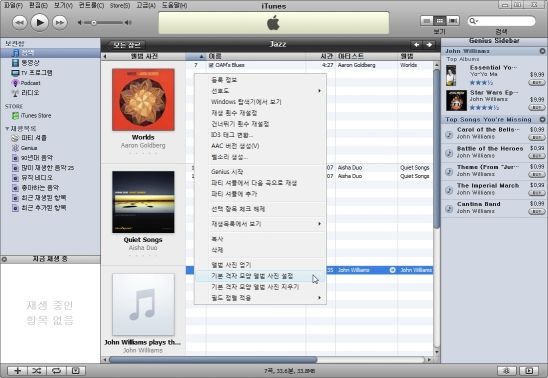Reverse the sort order via header triangle

[x=201, y=56]
